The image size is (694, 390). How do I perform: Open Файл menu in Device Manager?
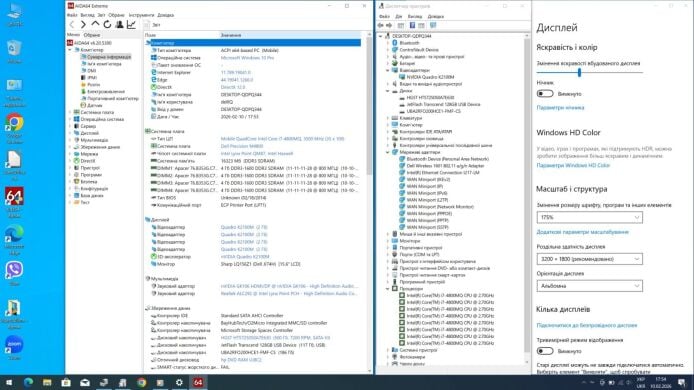(x=384, y=16)
